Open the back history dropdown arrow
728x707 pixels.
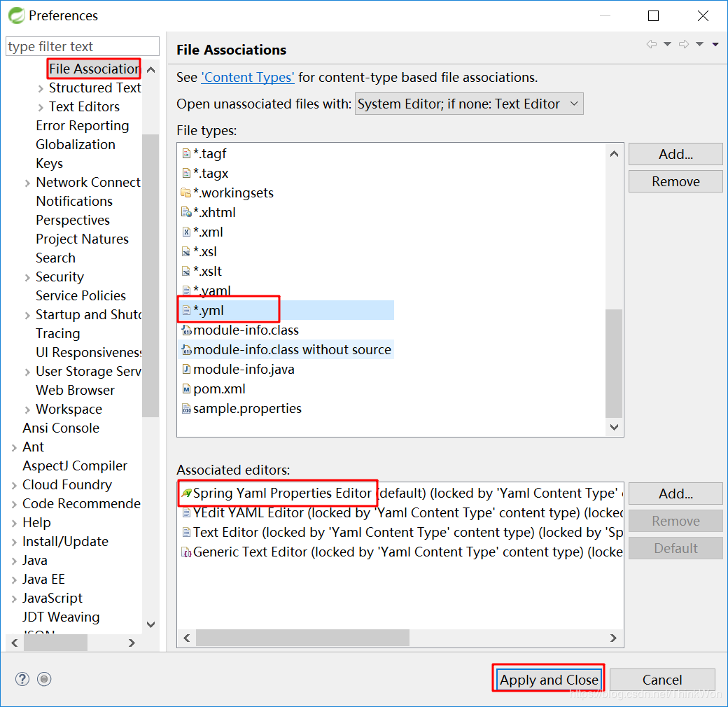click(x=667, y=44)
